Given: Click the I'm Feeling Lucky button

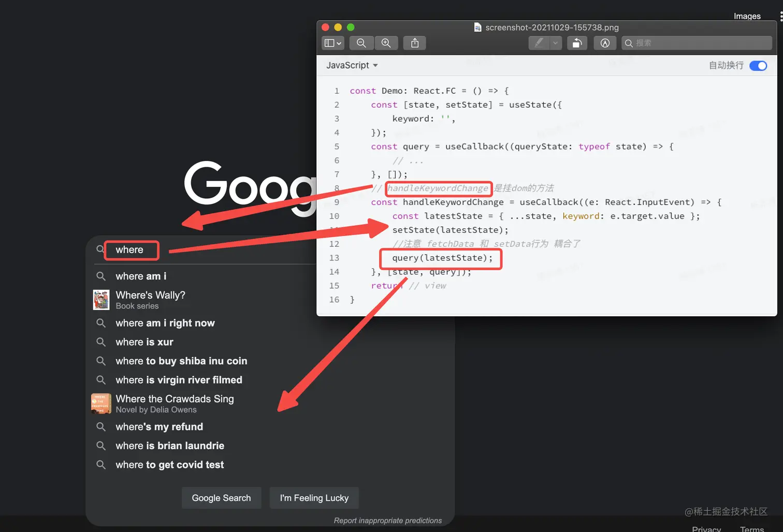Looking at the screenshot, I should [314, 498].
